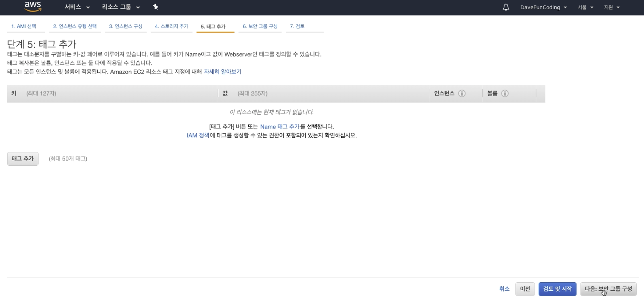Viewport: 644px width, 304px height.
Task: Expand the 리소스 그룹 dropdown menu
Action: click(x=121, y=7)
